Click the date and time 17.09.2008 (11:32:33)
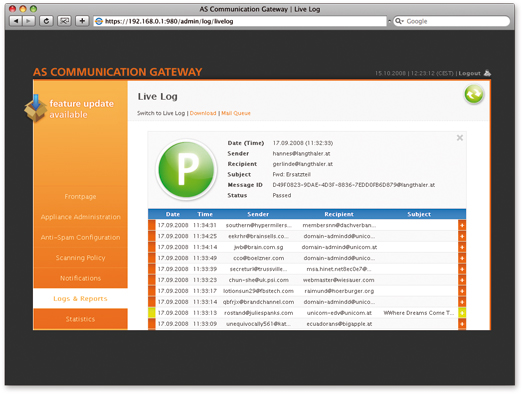This screenshot has width=522, height=394. tap(303, 143)
